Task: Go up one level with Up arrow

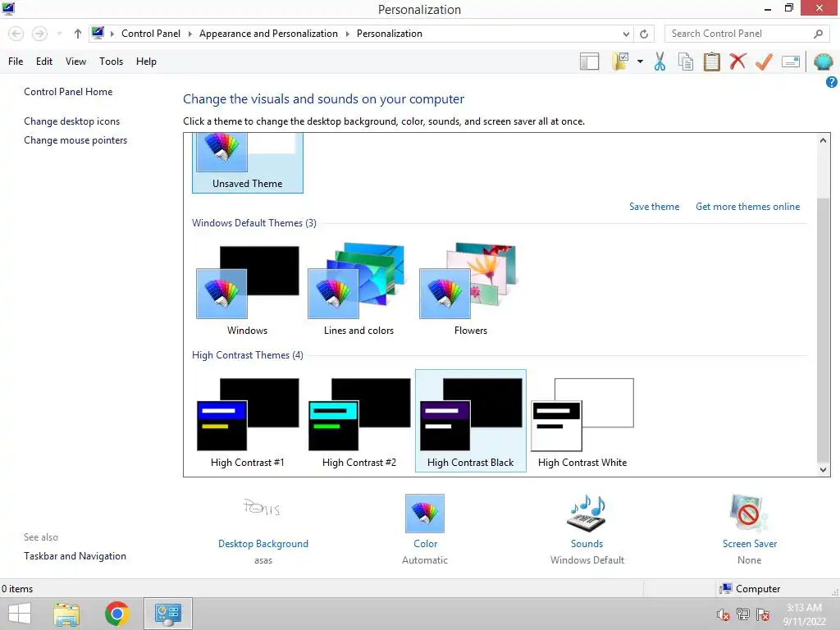Action: tap(78, 34)
